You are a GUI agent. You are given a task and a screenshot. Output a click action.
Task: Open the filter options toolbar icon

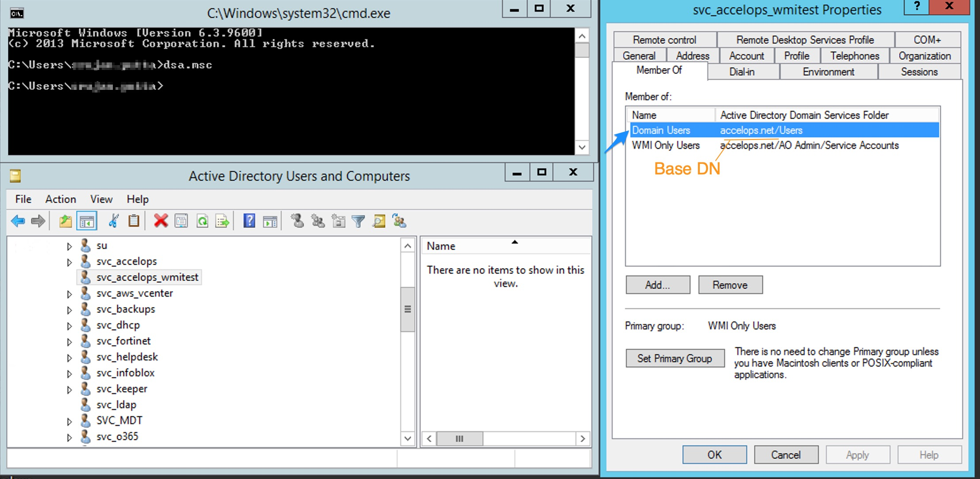click(359, 221)
